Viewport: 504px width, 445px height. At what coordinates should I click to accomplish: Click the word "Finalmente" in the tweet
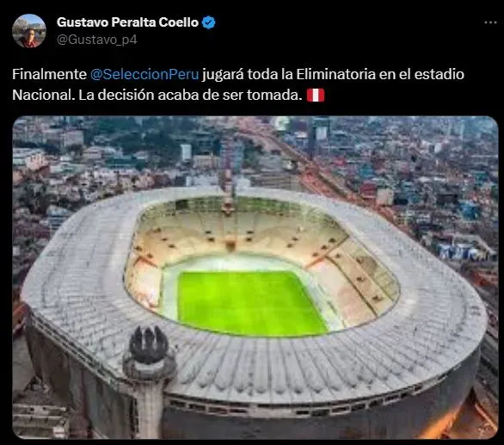(50, 74)
